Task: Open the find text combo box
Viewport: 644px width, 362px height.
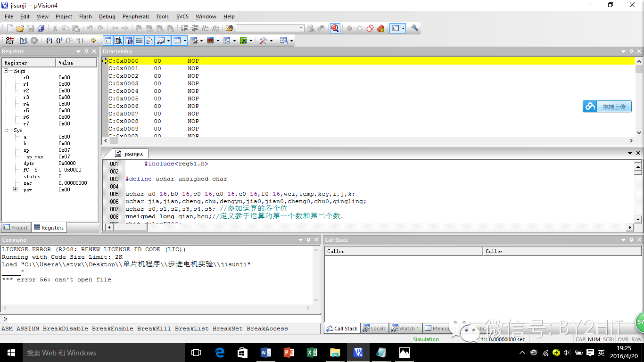Action: point(270,28)
